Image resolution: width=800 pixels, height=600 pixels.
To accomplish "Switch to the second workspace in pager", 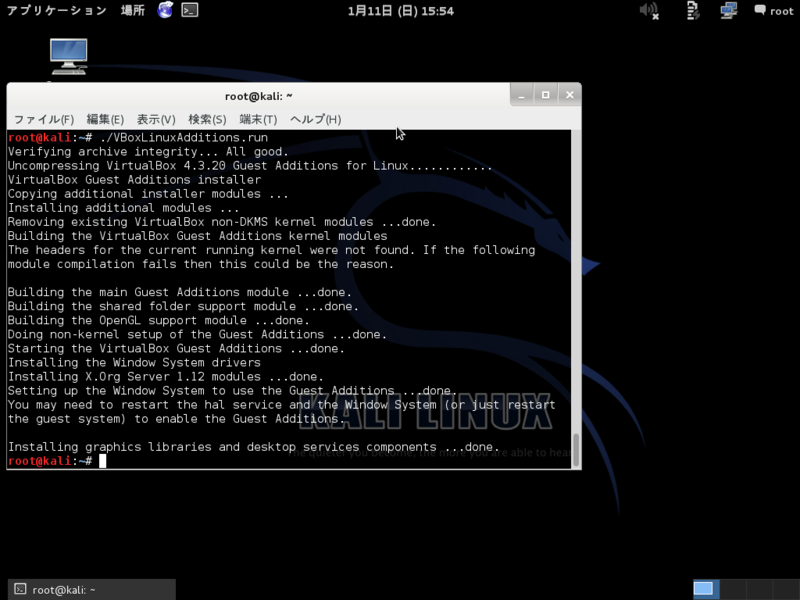I will tap(732, 589).
